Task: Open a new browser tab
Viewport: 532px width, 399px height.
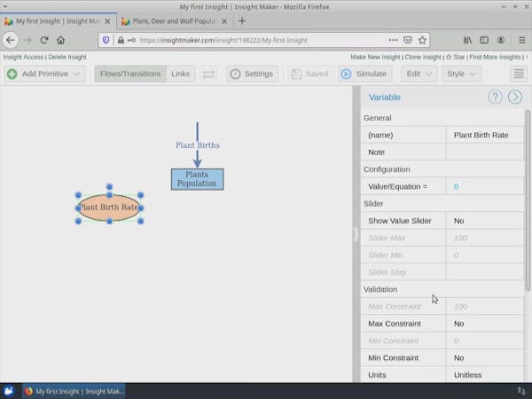Action: pyautogui.click(x=241, y=21)
